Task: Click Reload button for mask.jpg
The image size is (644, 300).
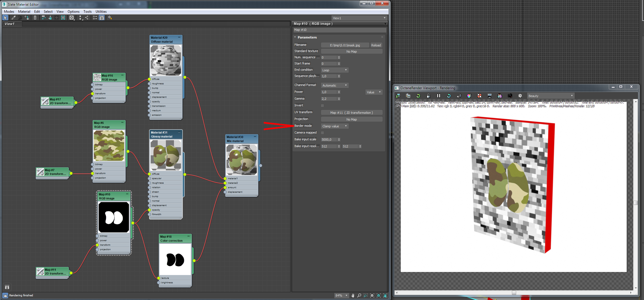Action: [376, 45]
